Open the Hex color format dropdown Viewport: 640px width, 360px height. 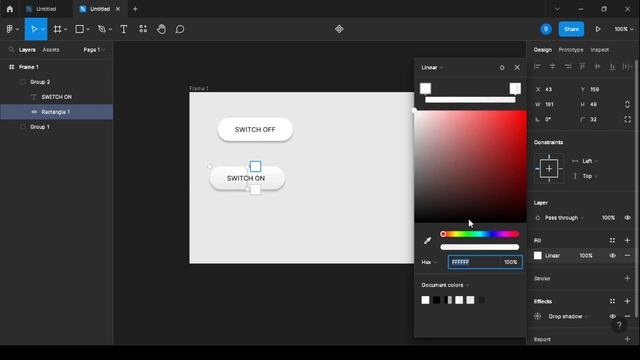tap(429, 262)
